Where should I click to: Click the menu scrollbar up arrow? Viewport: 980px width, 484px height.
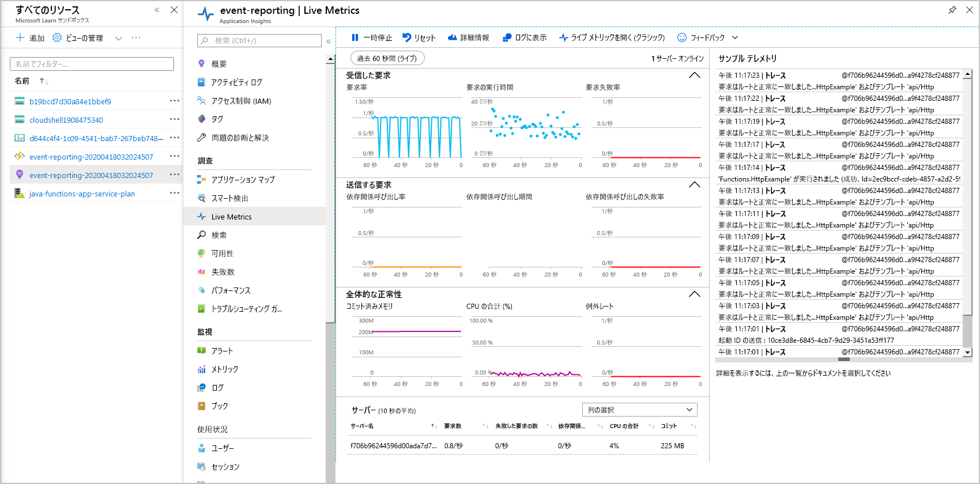click(330, 59)
